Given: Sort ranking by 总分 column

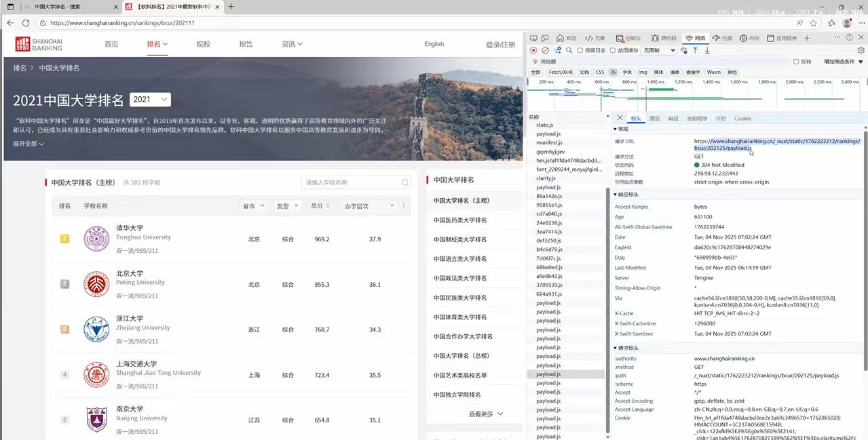Looking at the screenshot, I should [x=320, y=206].
